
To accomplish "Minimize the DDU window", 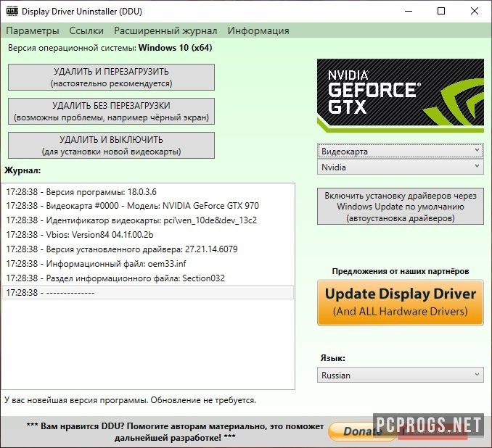I will (409, 12).
